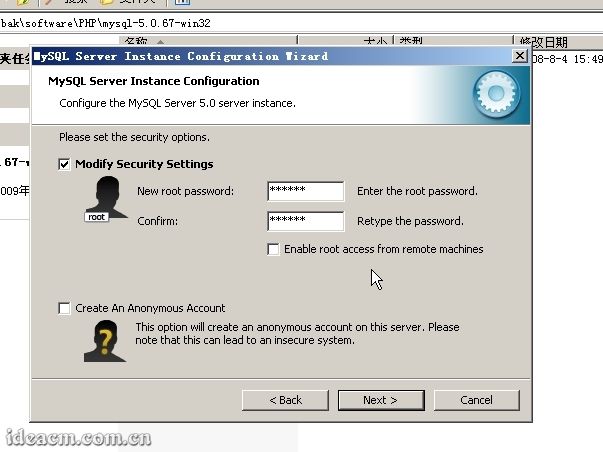Close the MySQL configuration wizard window
This screenshot has height=452, width=603.
point(519,56)
